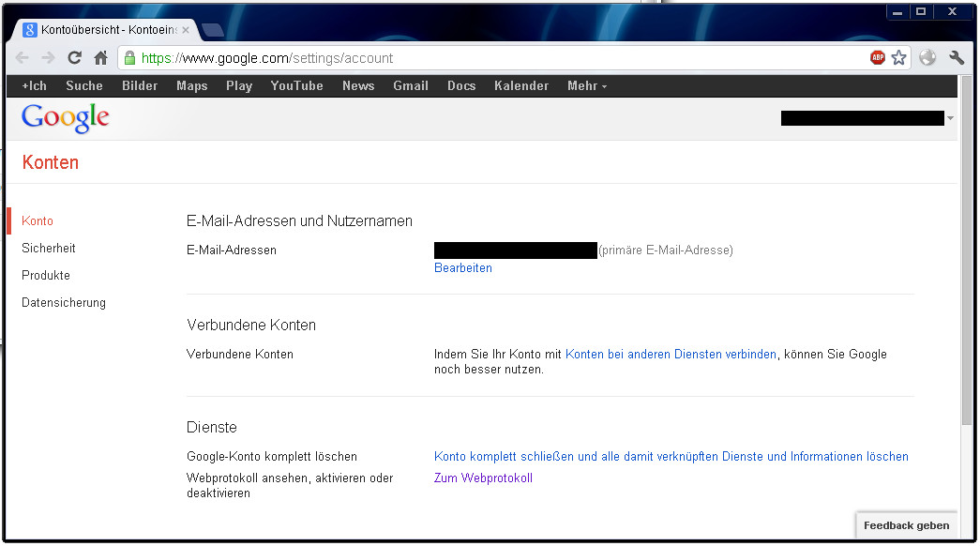Click the Feedback geben button
The width and height of the screenshot is (980, 546).
pyautogui.click(x=906, y=525)
